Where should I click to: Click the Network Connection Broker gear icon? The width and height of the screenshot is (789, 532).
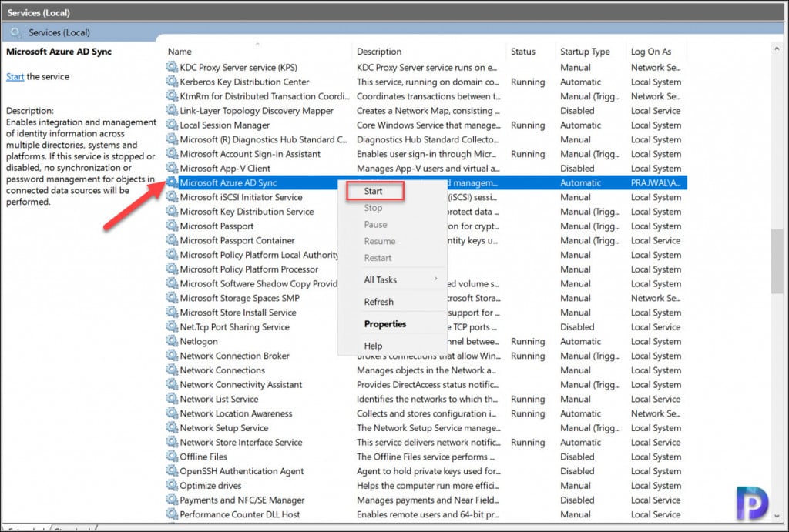point(172,356)
